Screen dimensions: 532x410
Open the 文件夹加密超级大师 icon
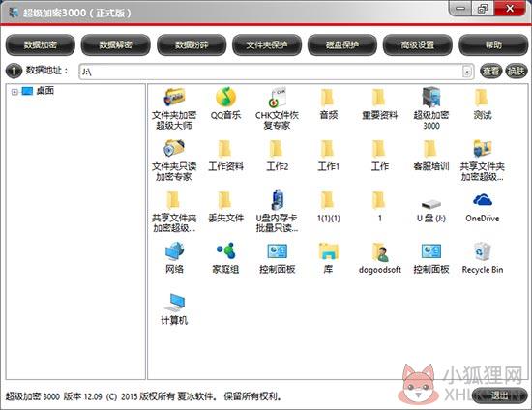(x=174, y=108)
